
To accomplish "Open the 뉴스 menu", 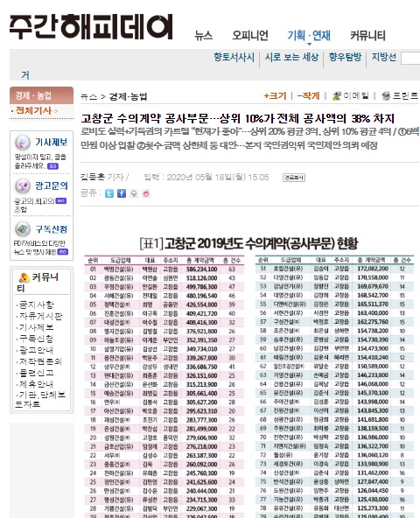I will coord(203,35).
